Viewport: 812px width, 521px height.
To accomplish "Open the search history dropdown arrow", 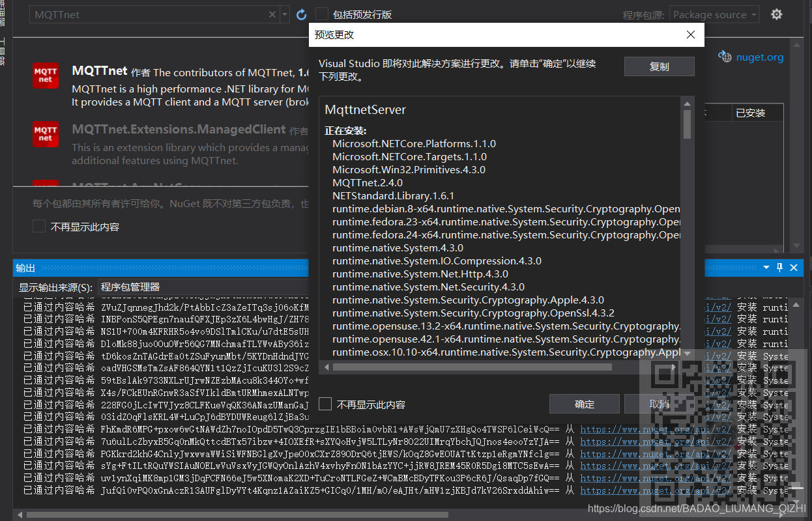I will 283,14.
